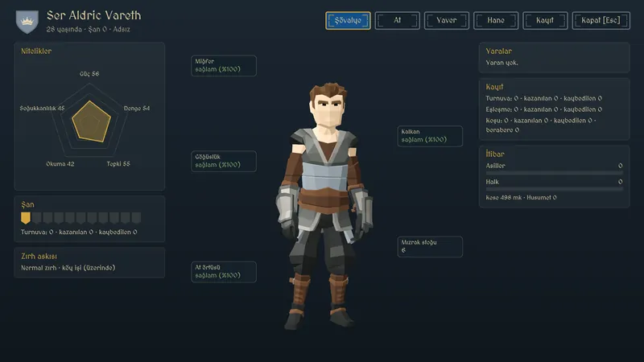Click the Zırh askısı heading
The image size is (644, 362).
39,256
